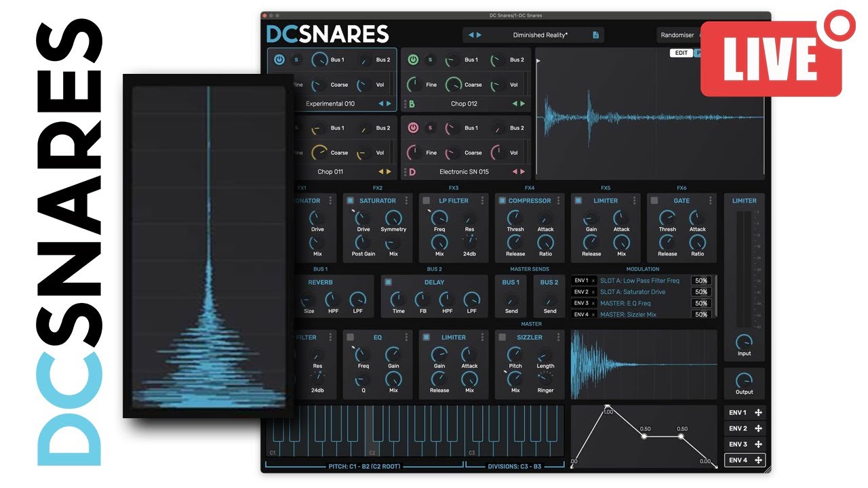Disable the Compressor effect checkbox

point(502,201)
